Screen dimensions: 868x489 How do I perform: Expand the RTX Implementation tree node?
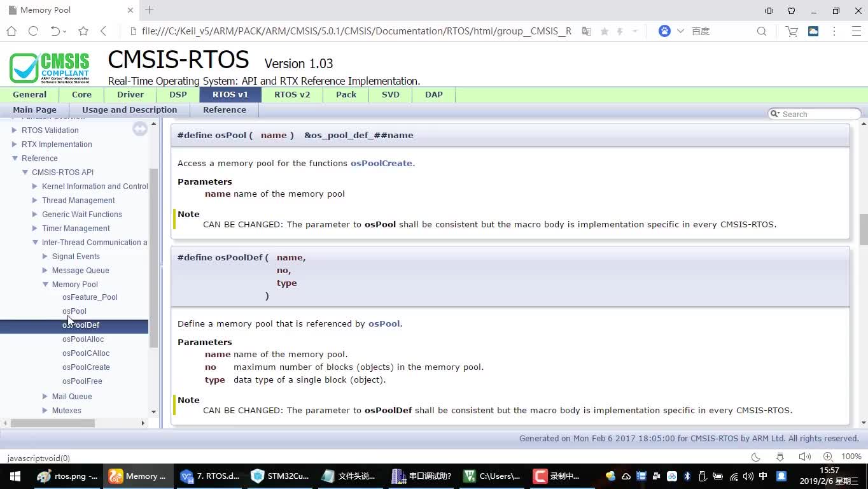[x=15, y=144]
